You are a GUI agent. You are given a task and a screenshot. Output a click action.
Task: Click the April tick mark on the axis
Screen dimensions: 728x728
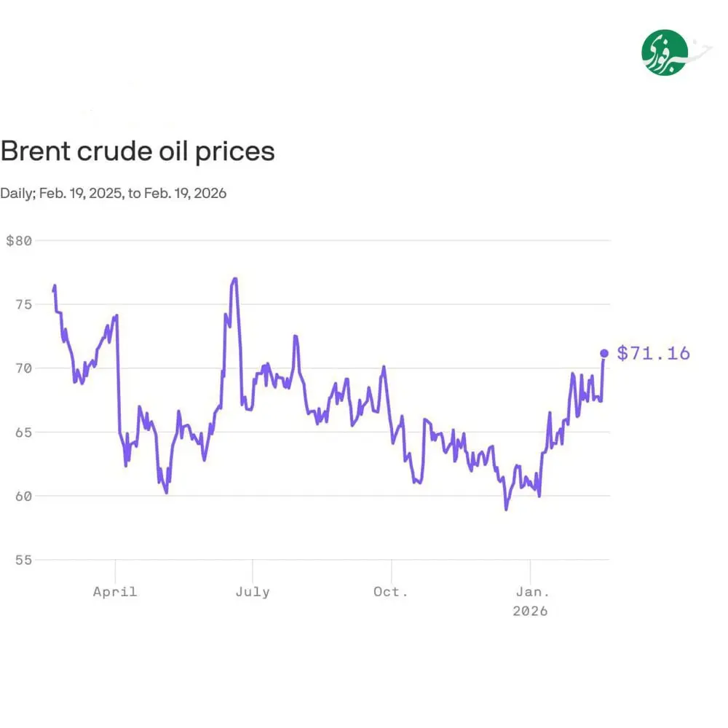pos(115,565)
